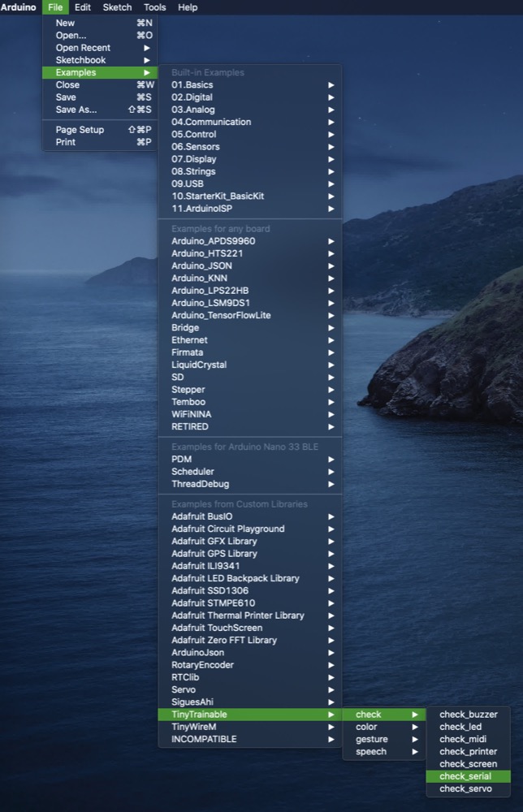Expand the speech examples submenu
Viewport: 523px width, 812px height.
point(371,752)
